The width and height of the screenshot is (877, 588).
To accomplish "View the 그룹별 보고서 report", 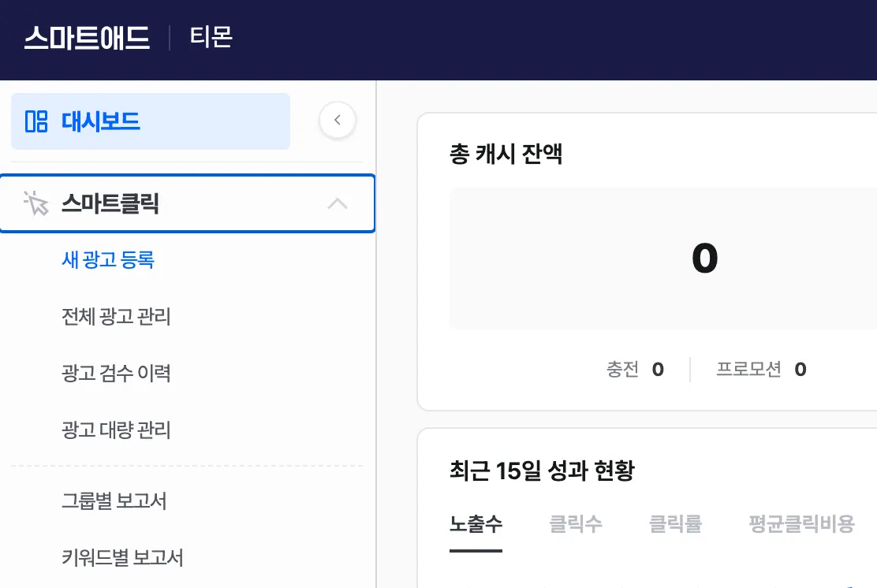I will point(114,501).
